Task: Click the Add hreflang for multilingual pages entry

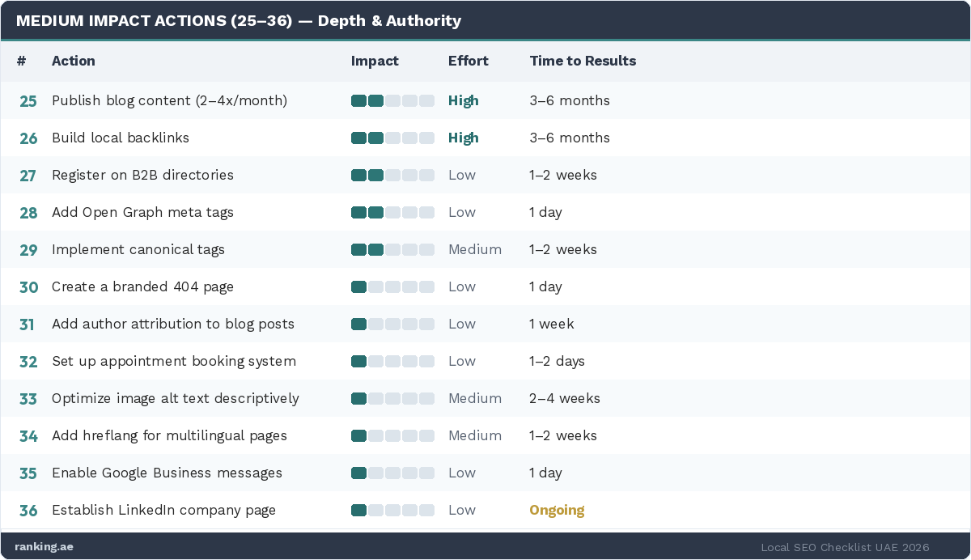Action: point(169,436)
